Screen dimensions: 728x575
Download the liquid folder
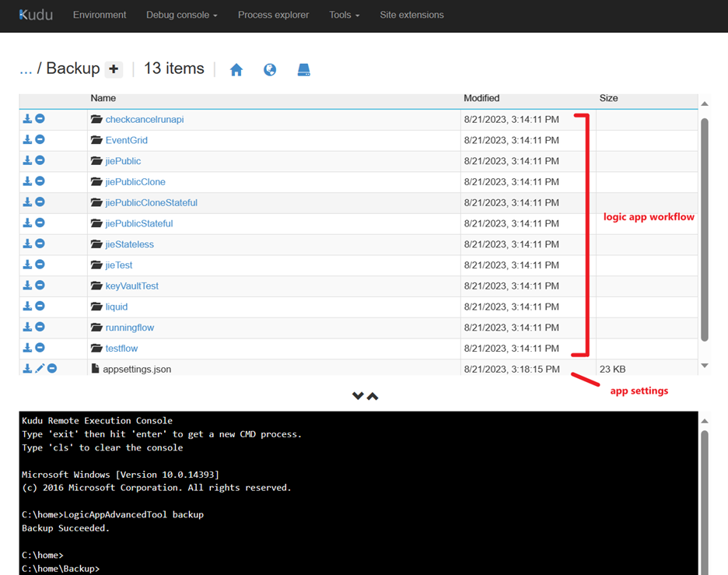click(x=27, y=306)
